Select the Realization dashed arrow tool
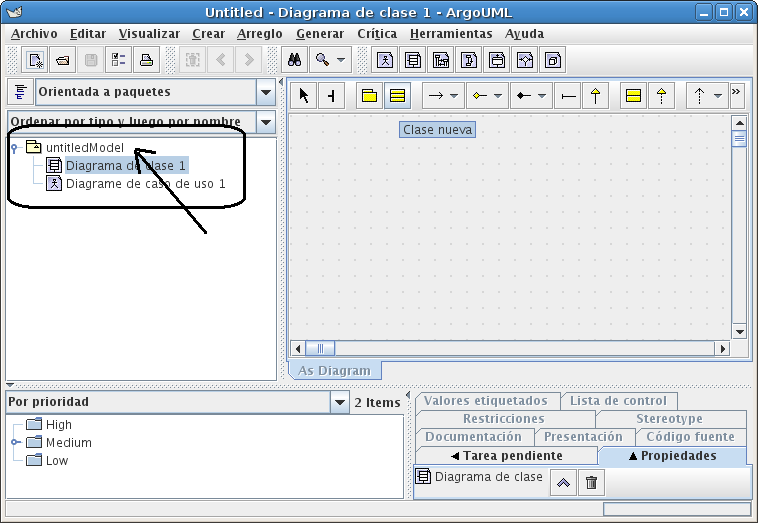Screen dimensions: 758x523 [x=661, y=96]
